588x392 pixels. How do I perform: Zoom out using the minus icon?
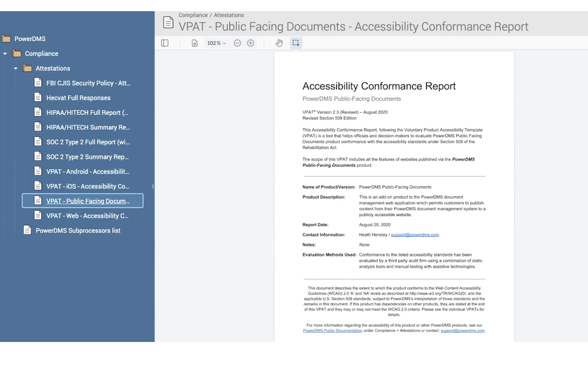tap(237, 43)
